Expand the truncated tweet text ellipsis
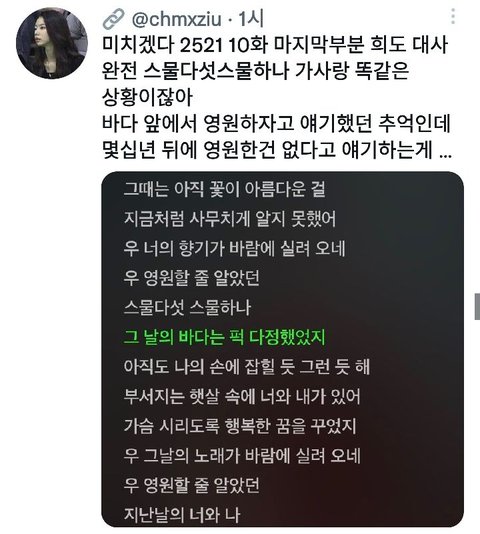 click(x=446, y=155)
